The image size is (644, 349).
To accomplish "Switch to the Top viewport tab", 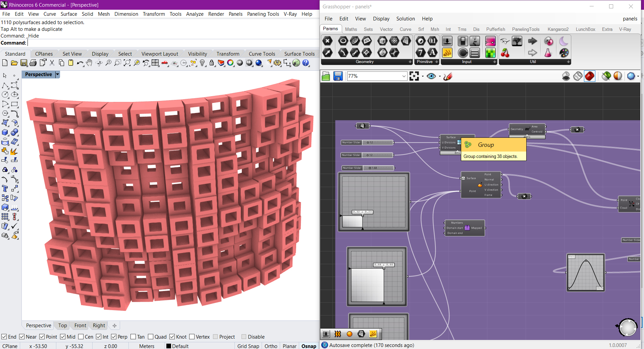I will [x=62, y=325].
